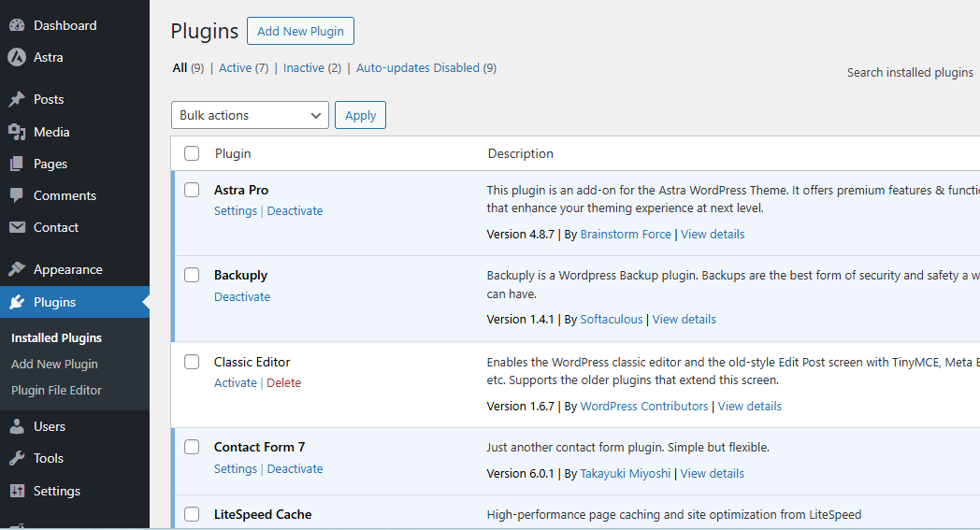The height and width of the screenshot is (530, 980).
Task: Open WordPress Contributors author link
Action: 644,407
